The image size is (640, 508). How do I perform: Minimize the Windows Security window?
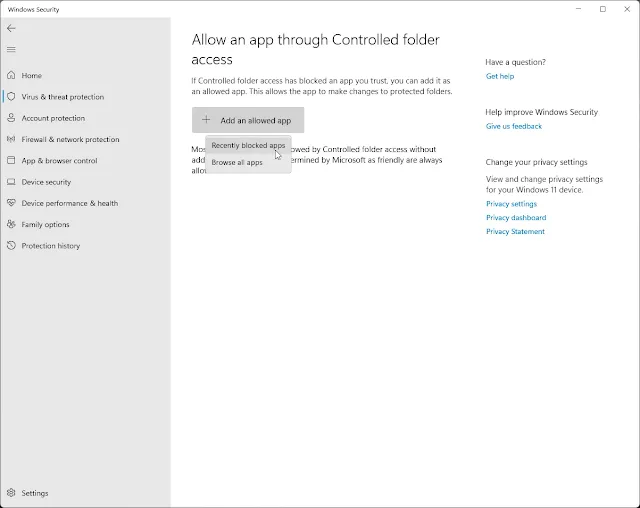[x=578, y=9]
